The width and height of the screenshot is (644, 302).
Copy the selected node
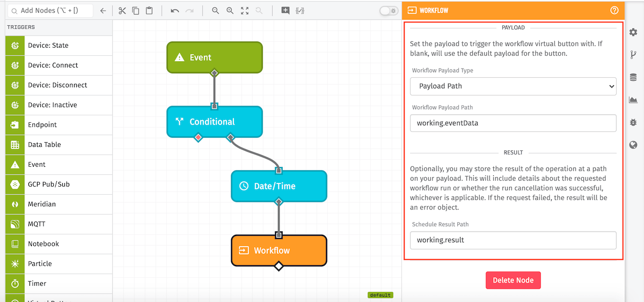(x=136, y=11)
